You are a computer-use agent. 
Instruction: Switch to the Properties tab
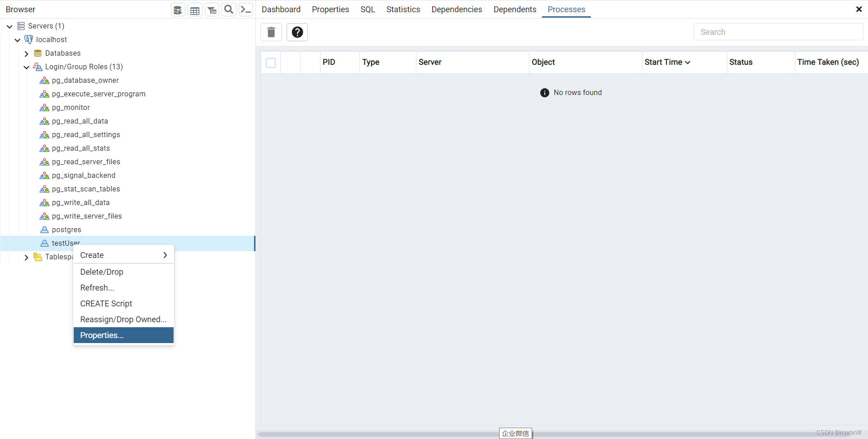point(330,10)
